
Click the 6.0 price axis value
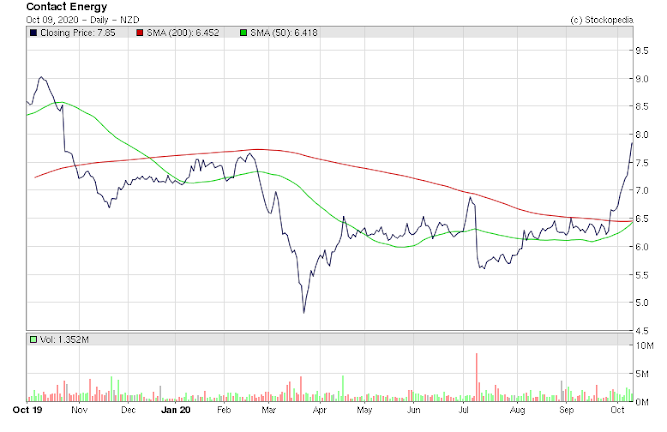point(642,247)
